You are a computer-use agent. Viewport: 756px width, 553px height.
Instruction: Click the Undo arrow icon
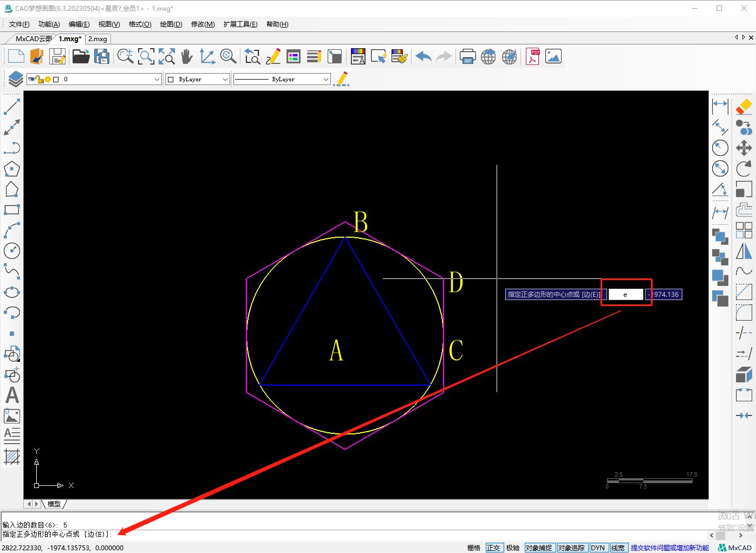pyautogui.click(x=423, y=57)
